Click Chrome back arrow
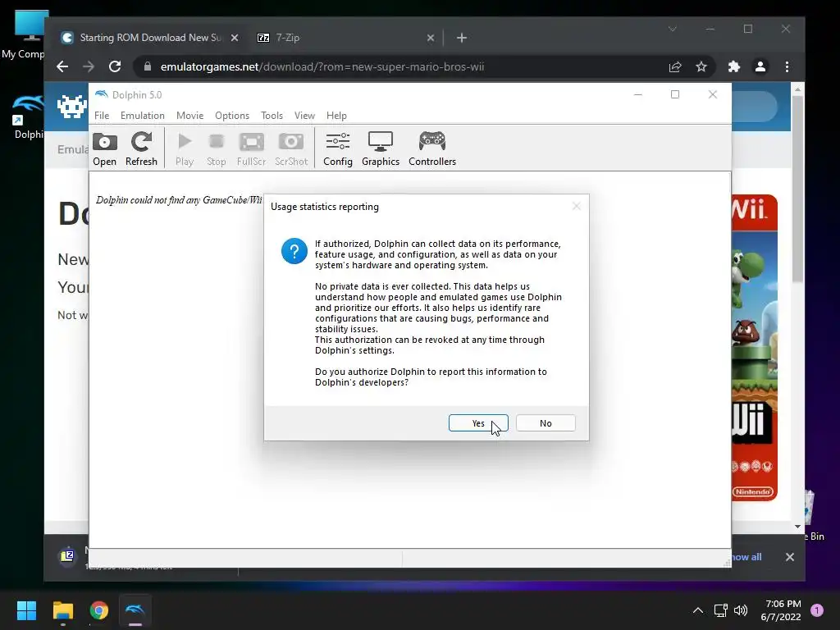 pos(62,66)
